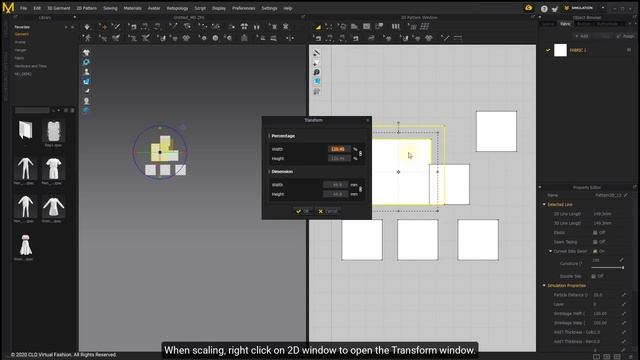Click the yellow cloud icon in title bar
Screen dimensions: 640x360
click(x=529, y=8)
